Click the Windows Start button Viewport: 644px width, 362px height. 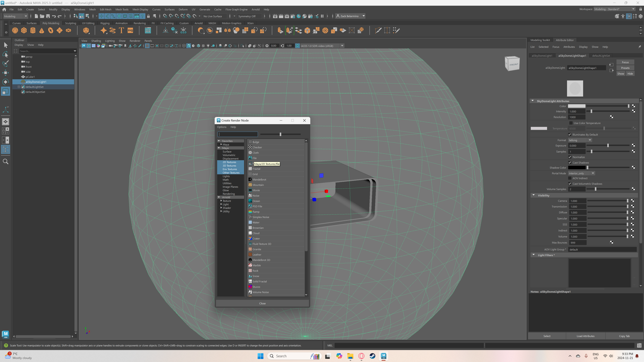260,356
